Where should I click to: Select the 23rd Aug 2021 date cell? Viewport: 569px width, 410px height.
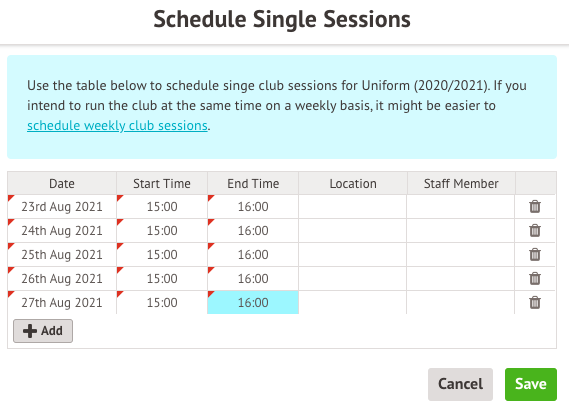(62, 206)
